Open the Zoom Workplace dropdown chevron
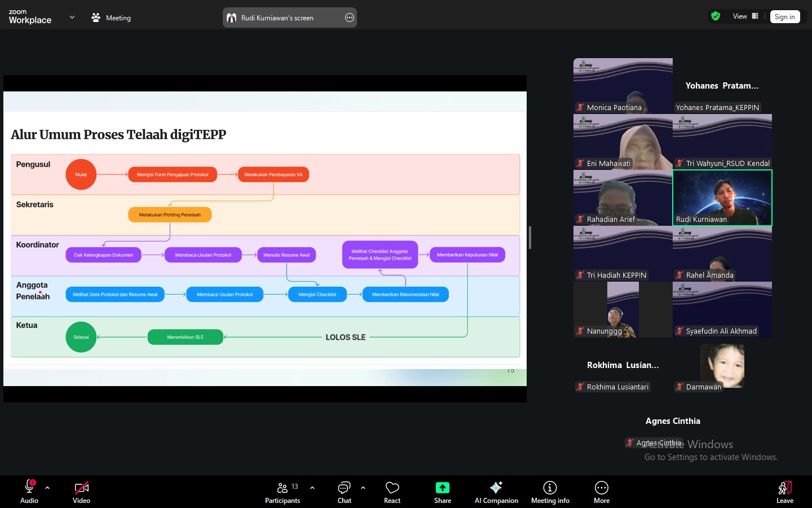 [72, 17]
